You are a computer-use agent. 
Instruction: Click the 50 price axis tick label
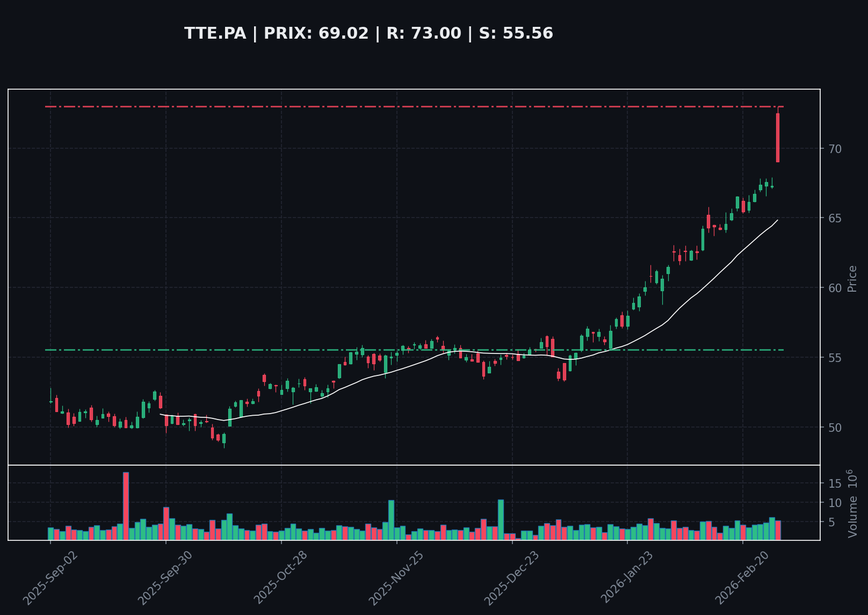pyautogui.click(x=834, y=428)
